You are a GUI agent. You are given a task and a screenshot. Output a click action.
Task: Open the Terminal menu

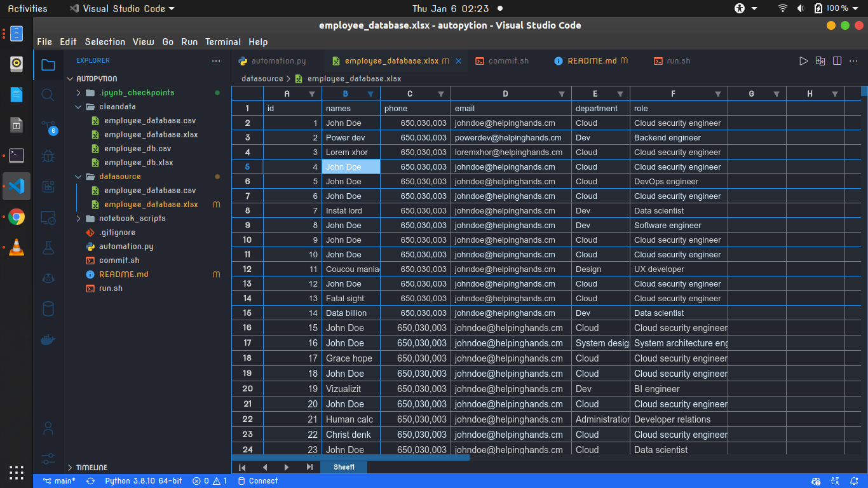[x=222, y=42]
